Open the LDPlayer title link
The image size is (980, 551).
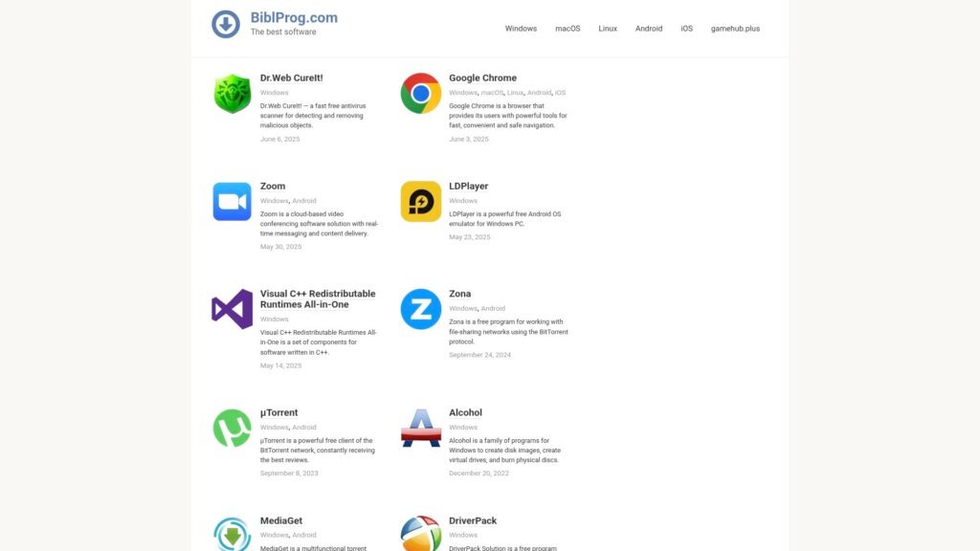(x=468, y=187)
